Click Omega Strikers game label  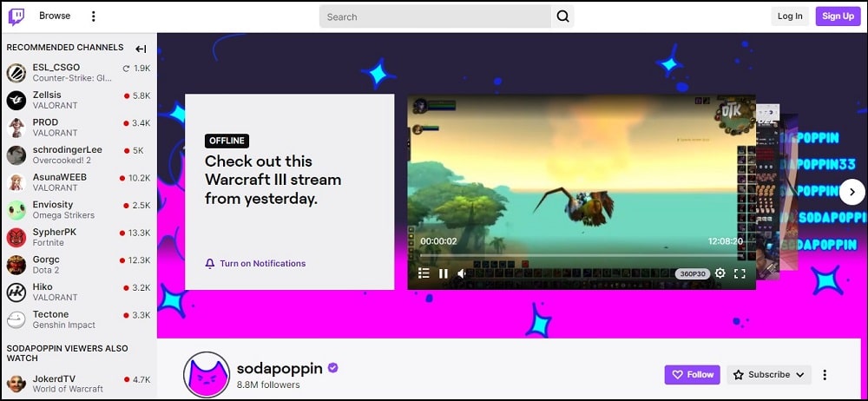(x=63, y=215)
